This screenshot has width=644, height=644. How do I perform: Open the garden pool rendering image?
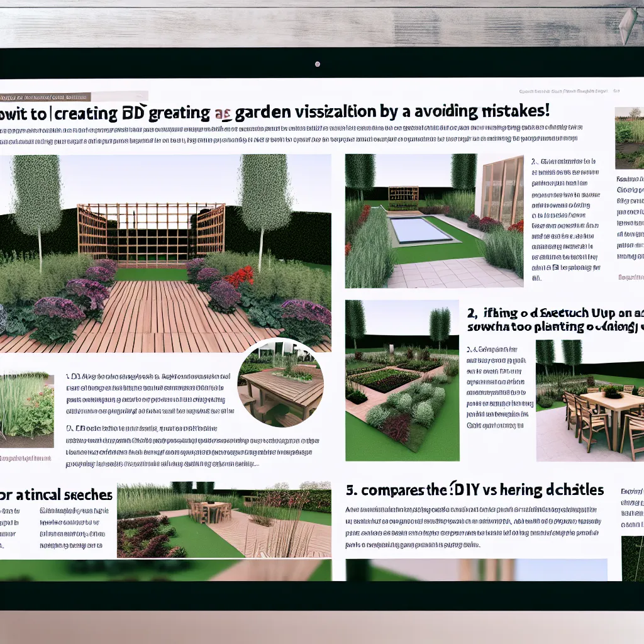tap(434, 220)
